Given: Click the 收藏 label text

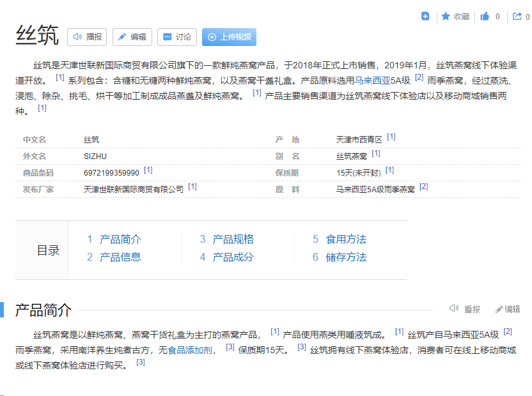Looking at the screenshot, I should (x=462, y=16).
